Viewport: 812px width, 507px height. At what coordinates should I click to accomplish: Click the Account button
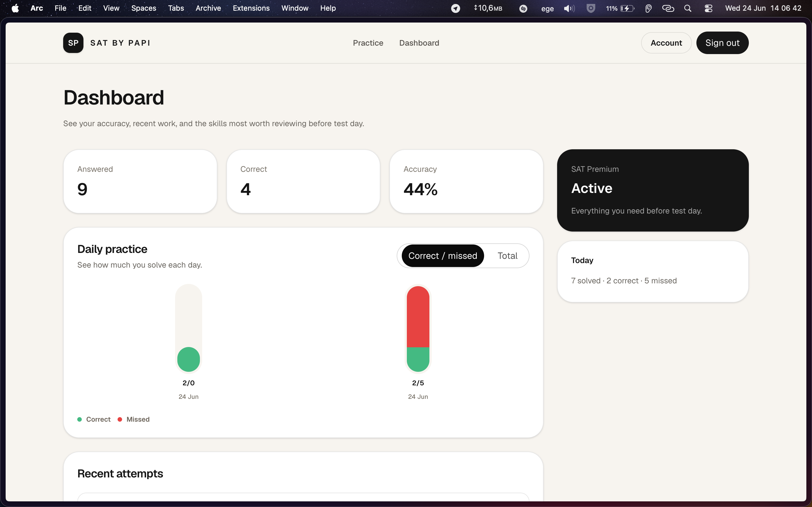click(666, 43)
